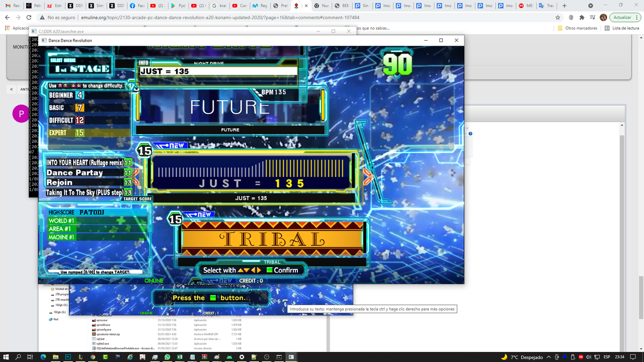Click the green Confirm square icon
644x362 pixels.
click(269, 270)
